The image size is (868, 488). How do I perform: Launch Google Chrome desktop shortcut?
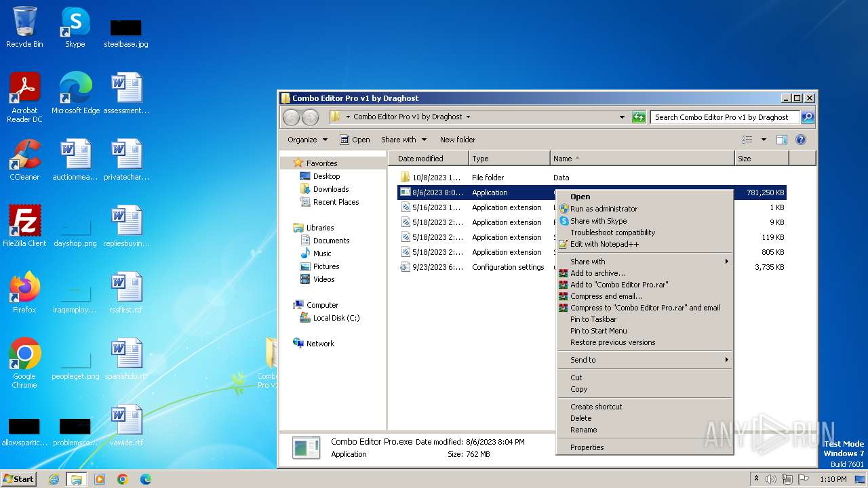24,363
